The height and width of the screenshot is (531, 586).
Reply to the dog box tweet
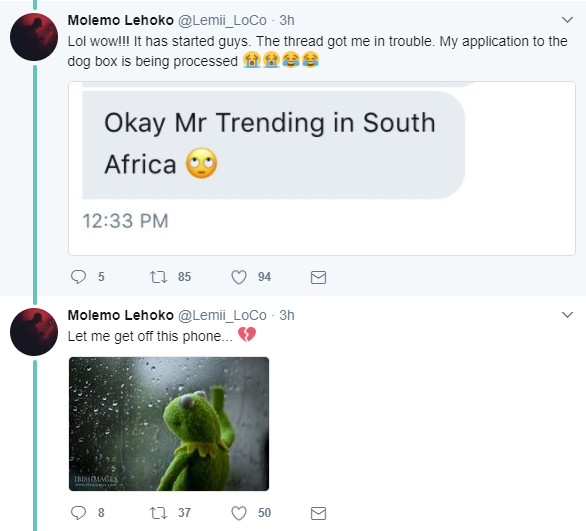click(x=78, y=277)
